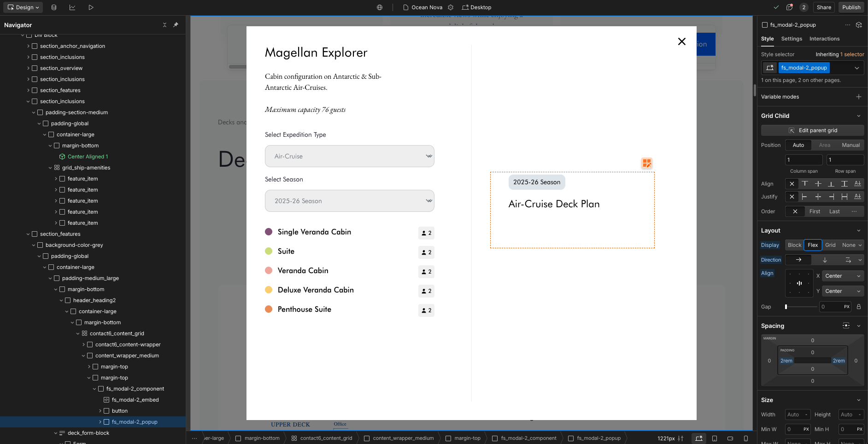
Task: Click the Column span input field
Action: (804, 160)
